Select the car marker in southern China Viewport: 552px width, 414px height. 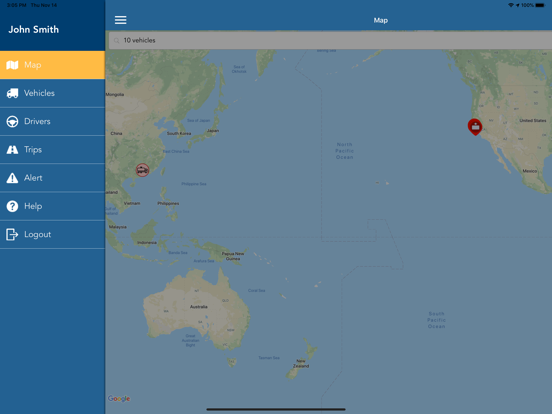[x=142, y=170]
